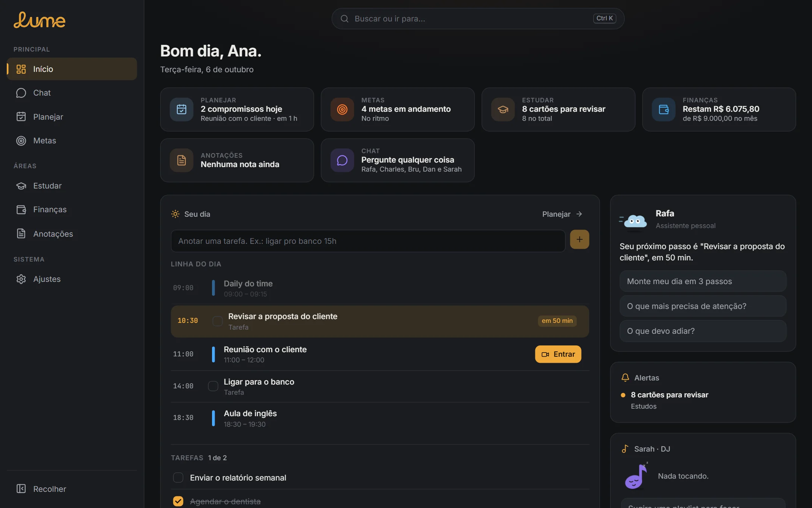Click the plus button to add task
The width and height of the screenshot is (812, 508).
[579, 239]
